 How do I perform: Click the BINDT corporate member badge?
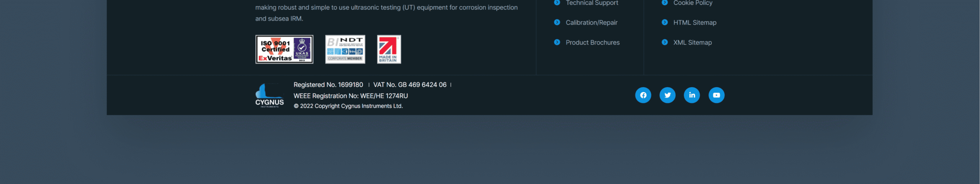tap(345, 49)
